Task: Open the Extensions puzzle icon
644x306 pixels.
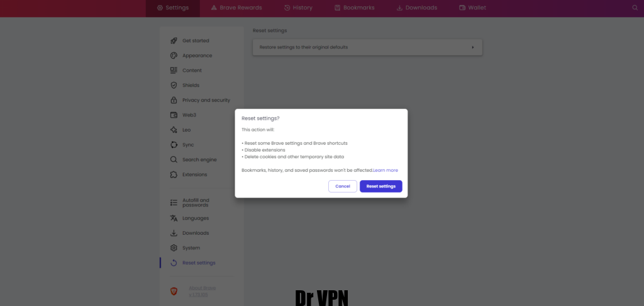Action: point(174,174)
